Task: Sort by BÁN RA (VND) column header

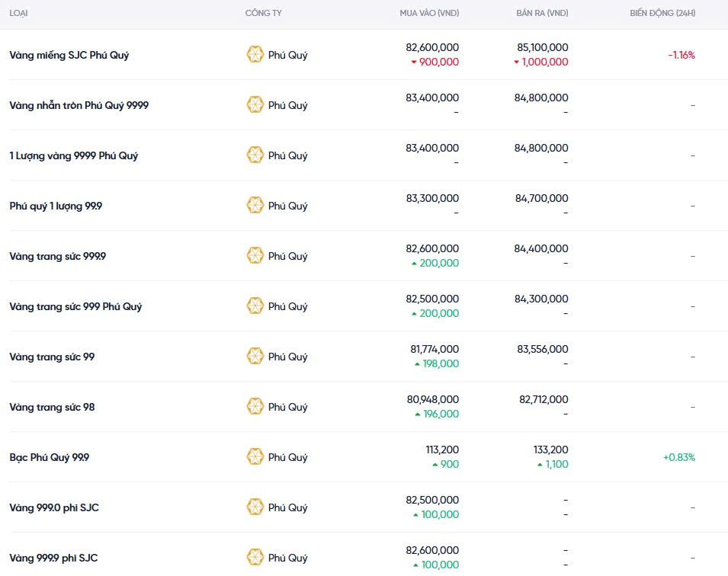Action: point(542,14)
